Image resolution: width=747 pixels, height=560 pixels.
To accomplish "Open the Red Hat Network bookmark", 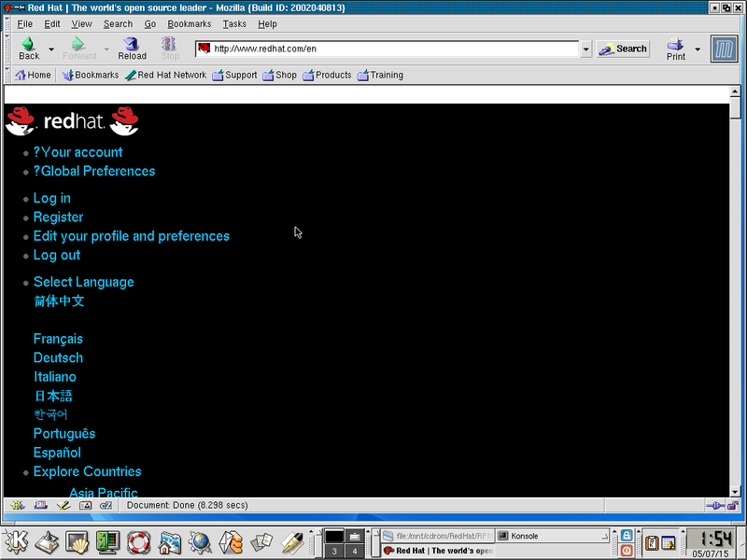I will (x=165, y=75).
